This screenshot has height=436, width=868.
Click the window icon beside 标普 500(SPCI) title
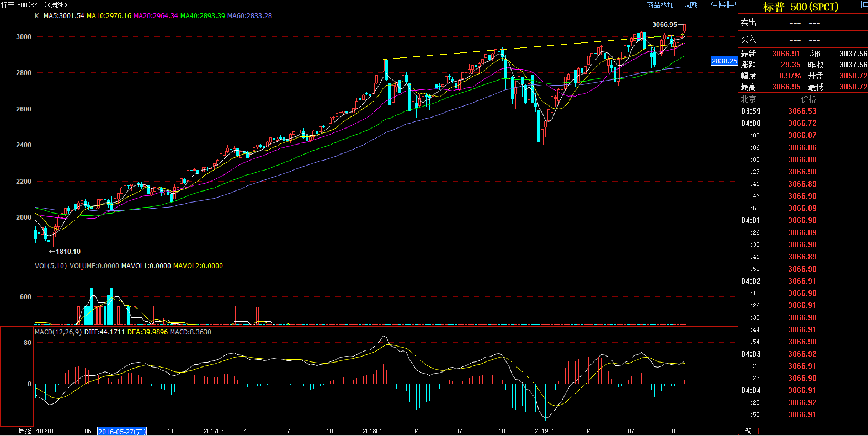(x=865, y=4)
